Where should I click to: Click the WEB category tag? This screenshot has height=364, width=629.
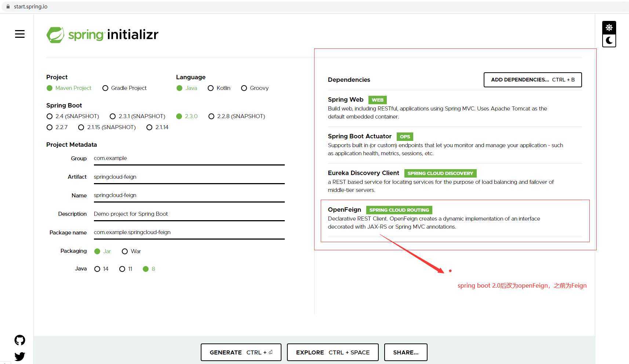[378, 100]
